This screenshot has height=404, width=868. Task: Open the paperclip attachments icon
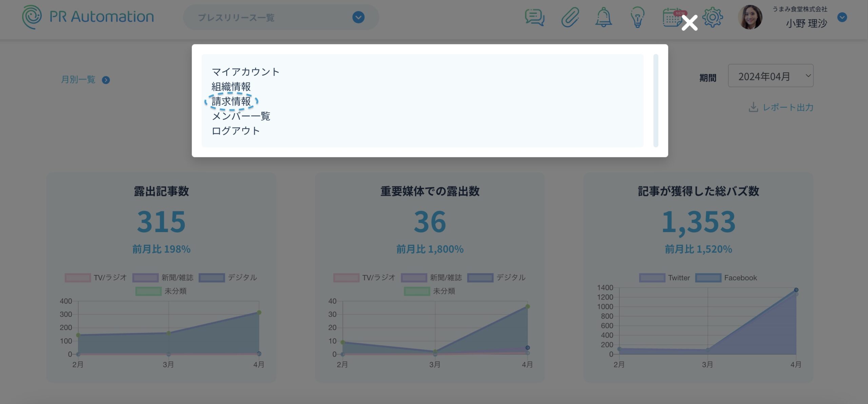(570, 17)
